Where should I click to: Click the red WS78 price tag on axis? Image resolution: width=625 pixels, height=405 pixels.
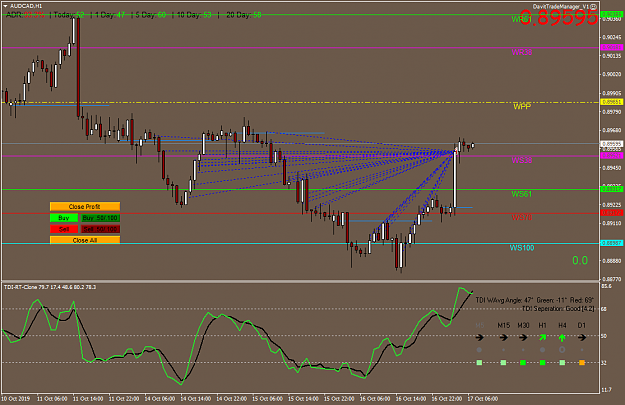click(x=611, y=213)
